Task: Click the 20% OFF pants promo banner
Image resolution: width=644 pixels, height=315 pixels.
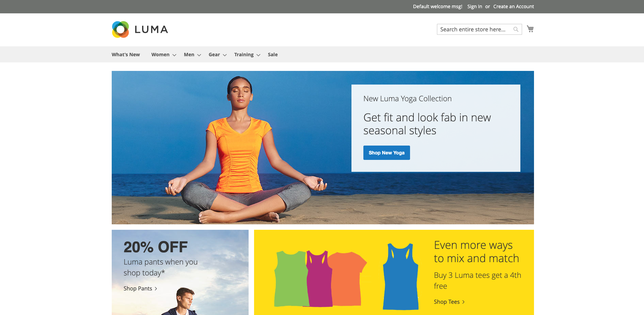Action: click(180, 272)
